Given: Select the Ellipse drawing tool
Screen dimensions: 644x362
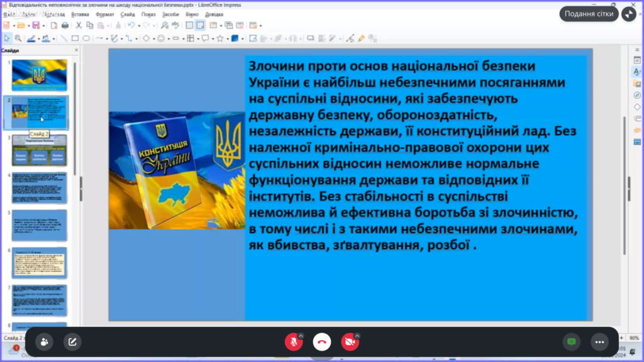Looking at the screenshot, I should [x=86, y=38].
